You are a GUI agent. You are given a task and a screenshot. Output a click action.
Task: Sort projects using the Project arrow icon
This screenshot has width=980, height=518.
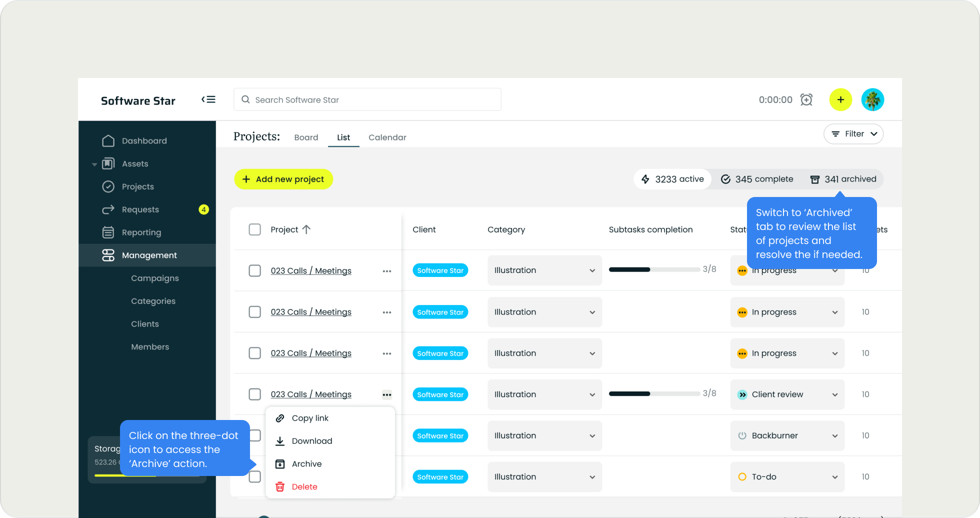coord(306,229)
